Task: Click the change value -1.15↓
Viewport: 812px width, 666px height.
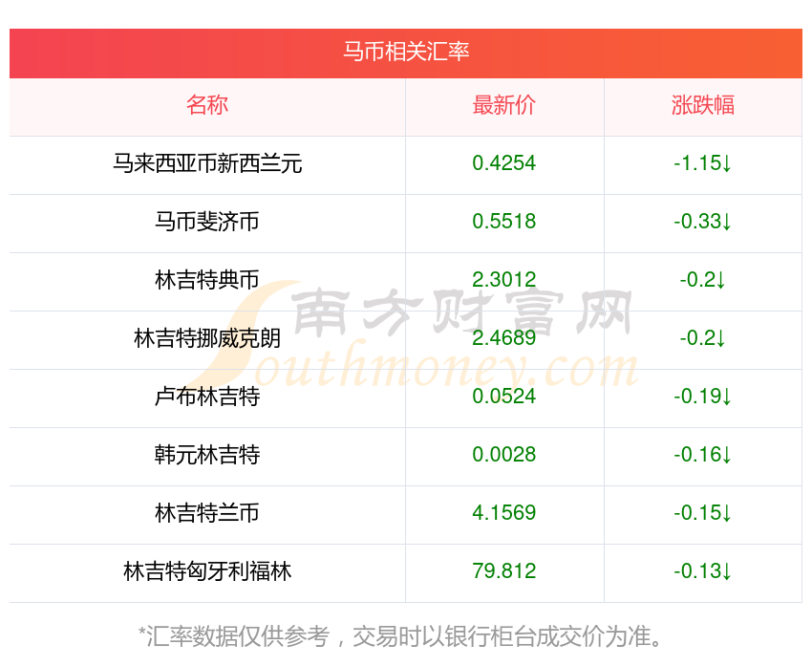Action: (x=703, y=163)
